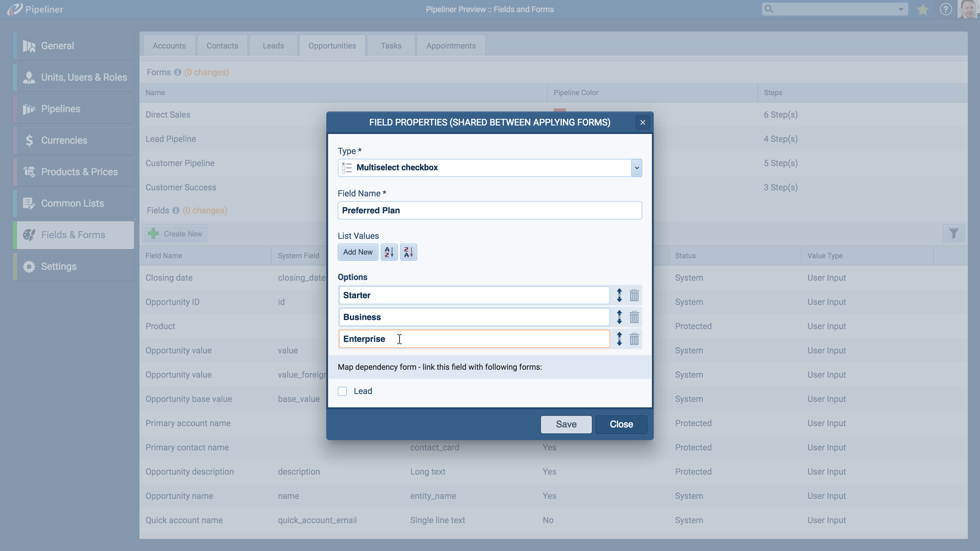Reorder the Business option with arrows

click(x=619, y=317)
